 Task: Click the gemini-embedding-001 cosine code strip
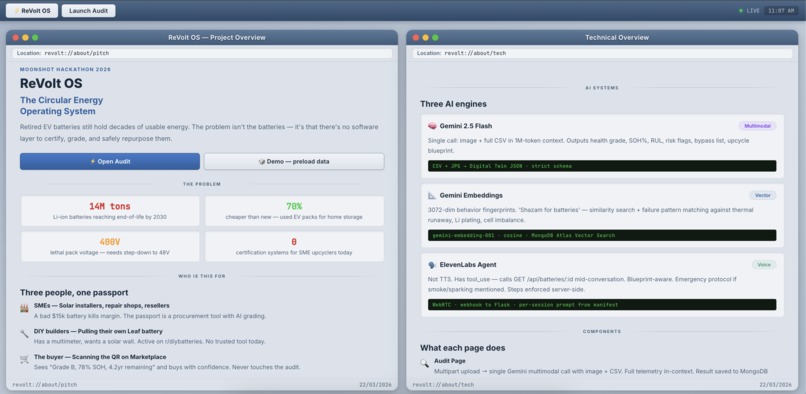(602, 235)
